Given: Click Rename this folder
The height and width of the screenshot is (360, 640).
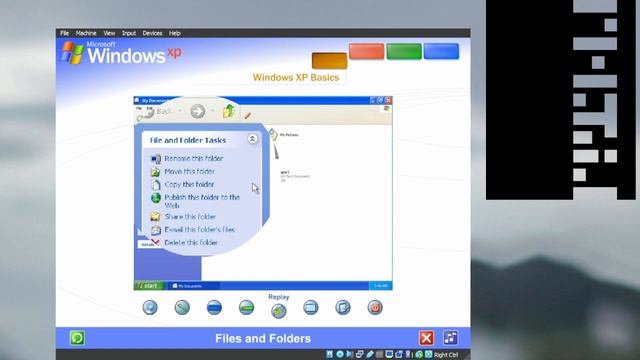Looking at the screenshot, I should 193,158.
